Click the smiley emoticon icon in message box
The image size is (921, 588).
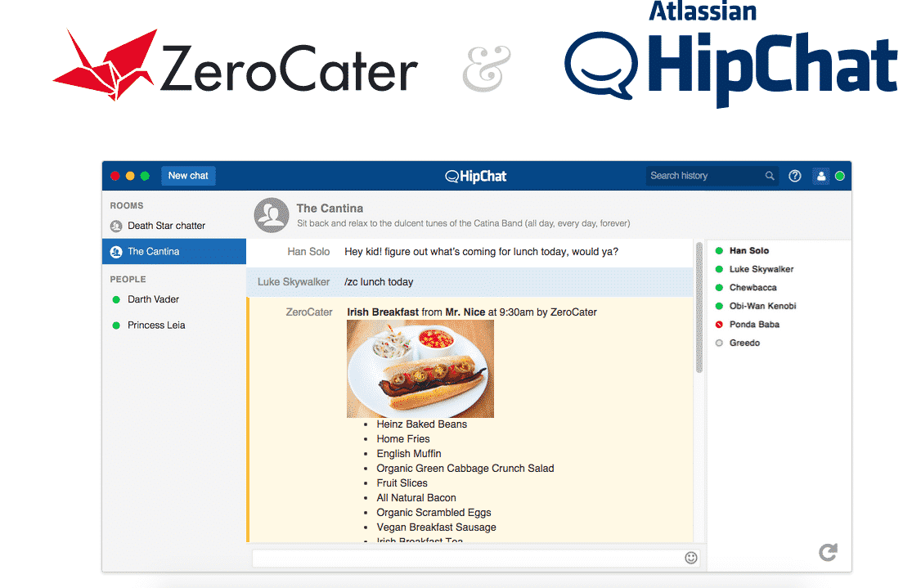[690, 557]
